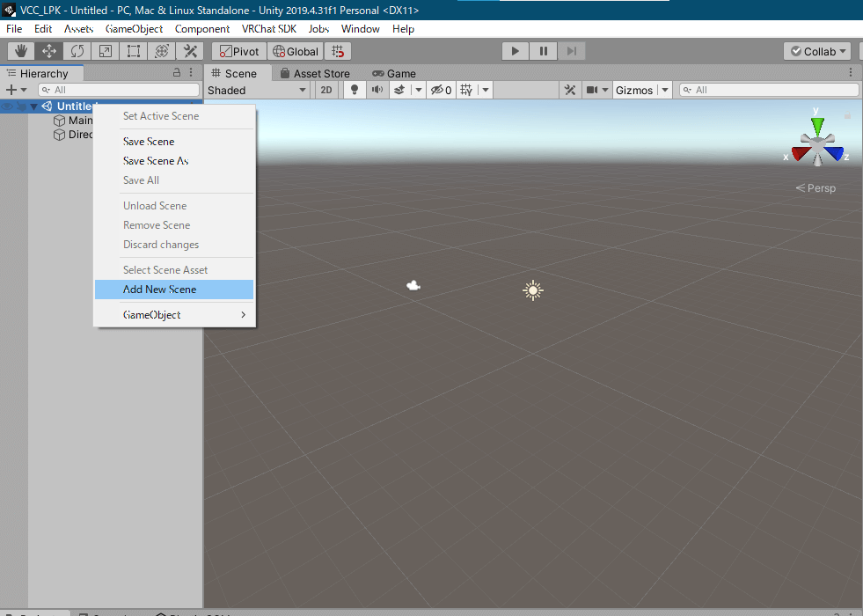Select the Scale tool
This screenshot has width=863, height=616.
(x=105, y=51)
